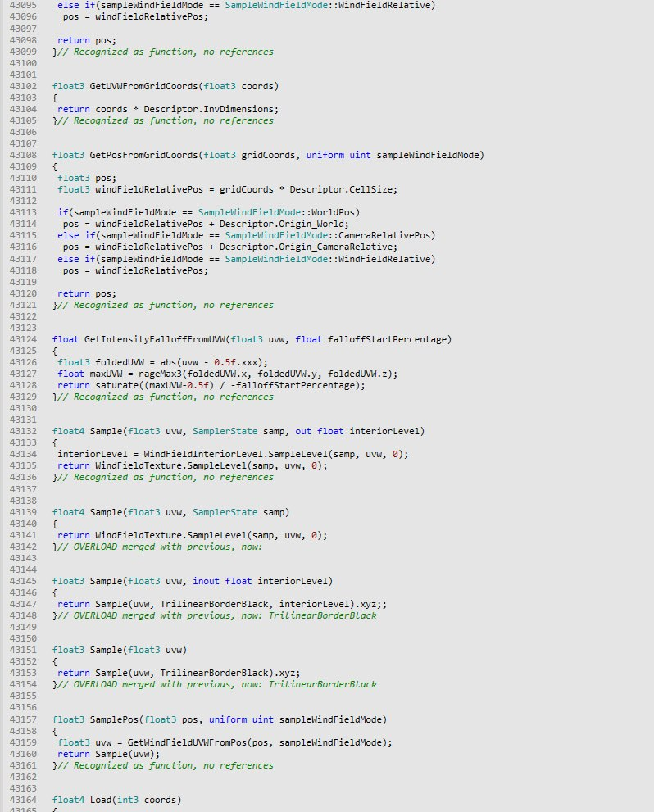Click the OVERLOAD comment on line 43142
This screenshot has height=812, width=654.
(x=160, y=547)
